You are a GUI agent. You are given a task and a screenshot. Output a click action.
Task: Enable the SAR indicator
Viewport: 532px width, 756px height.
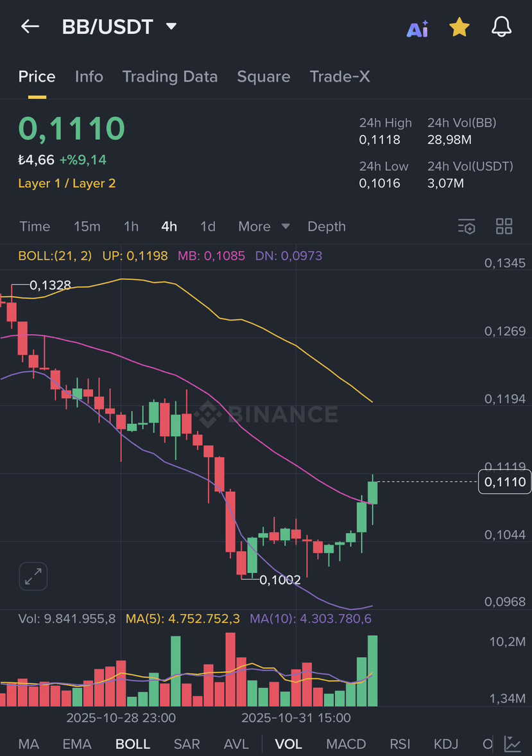click(x=187, y=744)
